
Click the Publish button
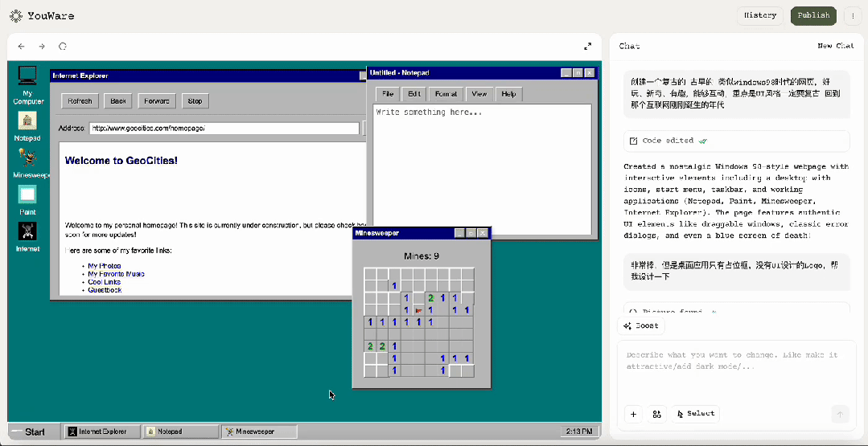[x=813, y=15]
